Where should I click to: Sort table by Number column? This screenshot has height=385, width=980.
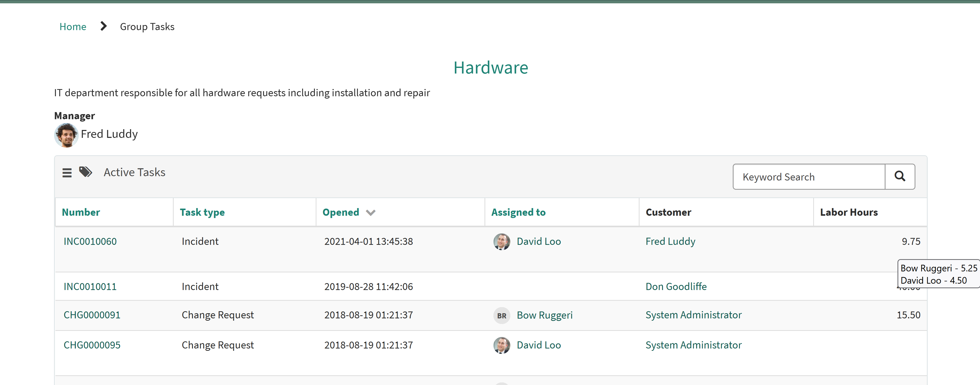coord(81,212)
